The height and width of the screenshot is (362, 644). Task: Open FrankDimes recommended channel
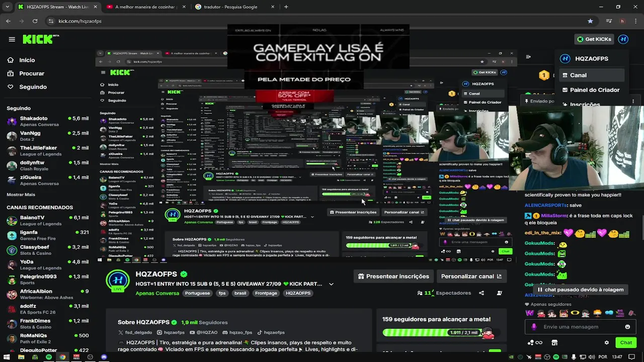point(47,324)
